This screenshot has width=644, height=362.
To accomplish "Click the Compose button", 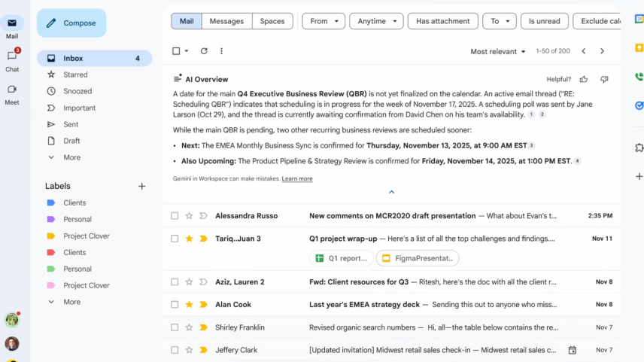I will [x=71, y=23].
